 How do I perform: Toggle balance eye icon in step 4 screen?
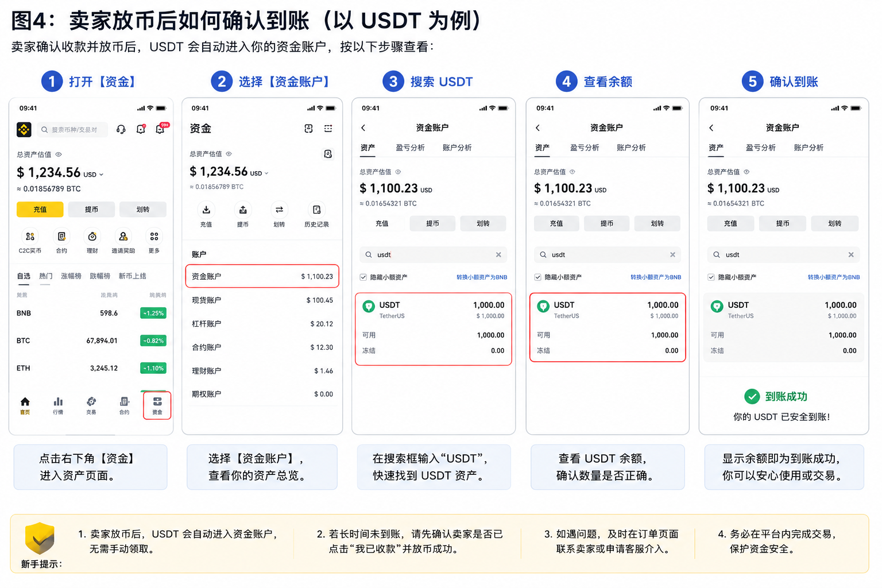pyautogui.click(x=572, y=172)
